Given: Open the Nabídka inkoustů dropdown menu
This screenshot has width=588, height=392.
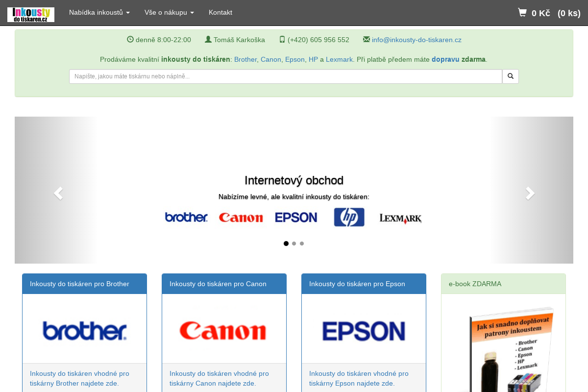Looking at the screenshot, I should click(x=99, y=12).
